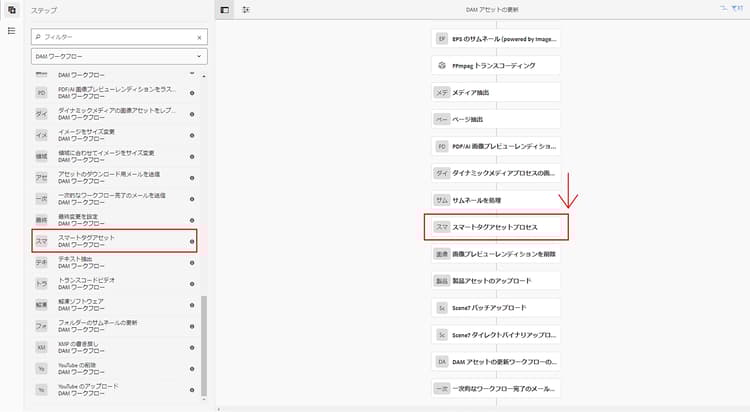Open the content tree list icon in left rail
This screenshot has height=412, width=750.
11,31
